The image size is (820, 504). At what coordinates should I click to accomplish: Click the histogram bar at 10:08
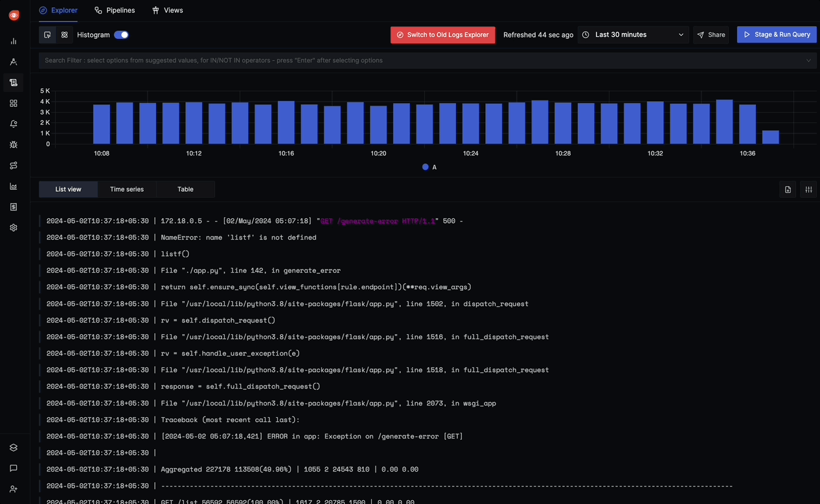point(102,124)
